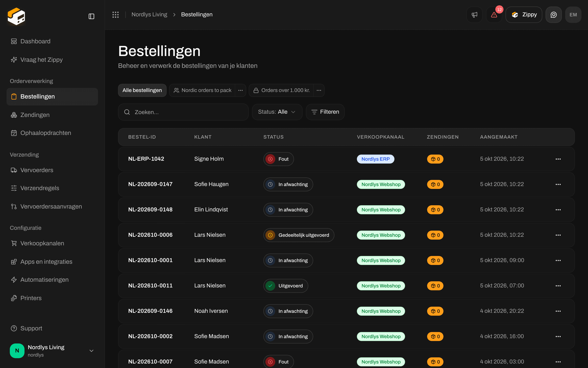Select Bestellingen in sidebar
The height and width of the screenshot is (368, 588).
point(52,97)
